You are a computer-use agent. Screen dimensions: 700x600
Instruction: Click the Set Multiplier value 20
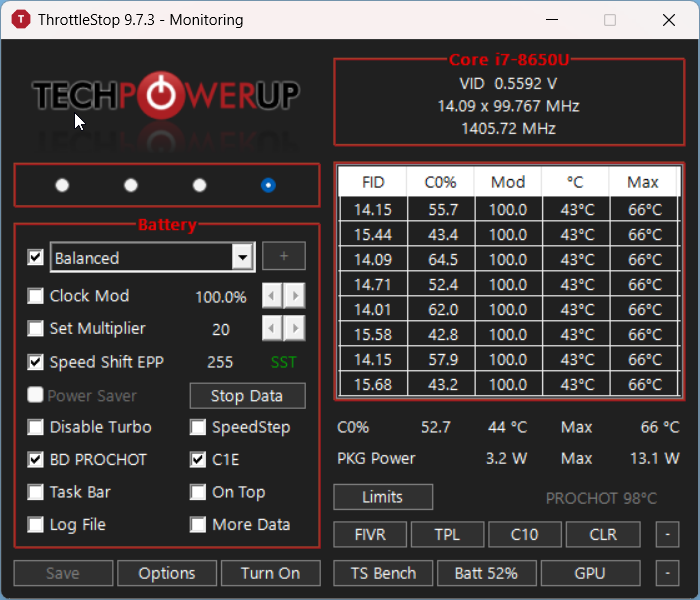click(x=221, y=329)
